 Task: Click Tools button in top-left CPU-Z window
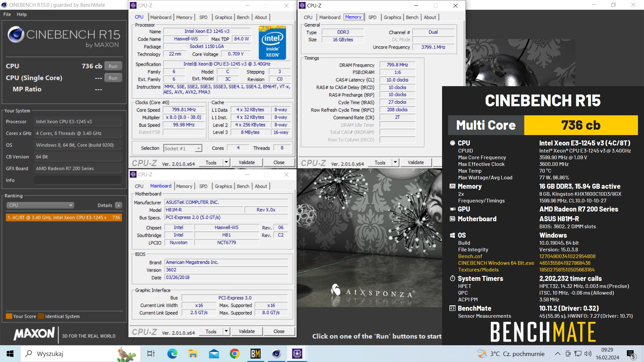point(211,162)
